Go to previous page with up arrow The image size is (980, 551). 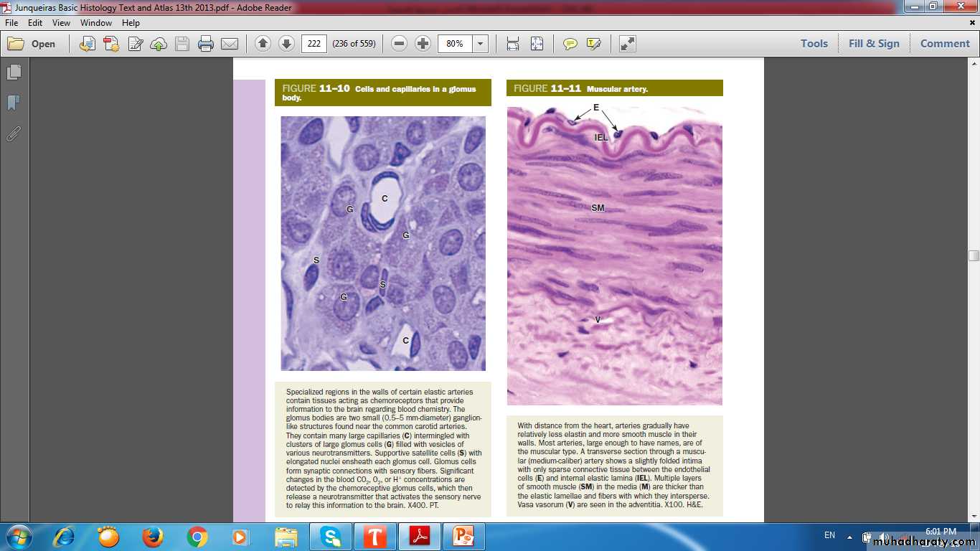click(263, 44)
